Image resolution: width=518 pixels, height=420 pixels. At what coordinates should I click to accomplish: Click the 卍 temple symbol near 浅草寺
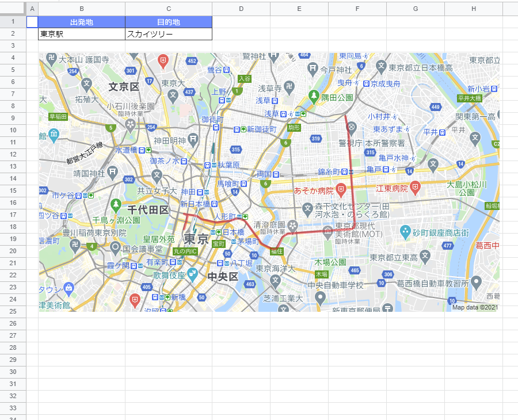pyautogui.click(x=289, y=87)
